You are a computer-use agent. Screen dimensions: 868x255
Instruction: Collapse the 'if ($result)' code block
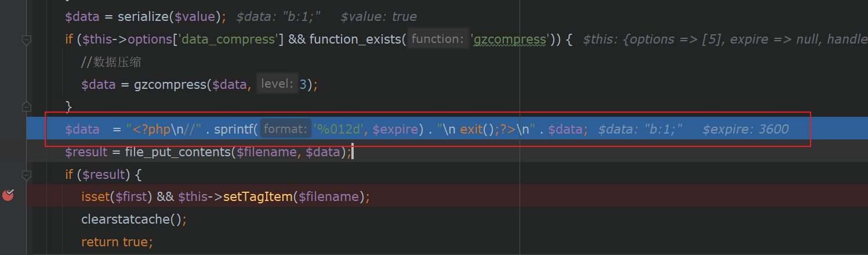click(26, 174)
